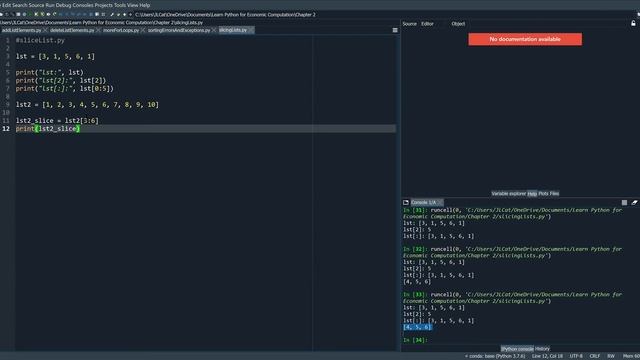Close the deleteListElements.py tab
This screenshot has width=640, height=360.
98,30
